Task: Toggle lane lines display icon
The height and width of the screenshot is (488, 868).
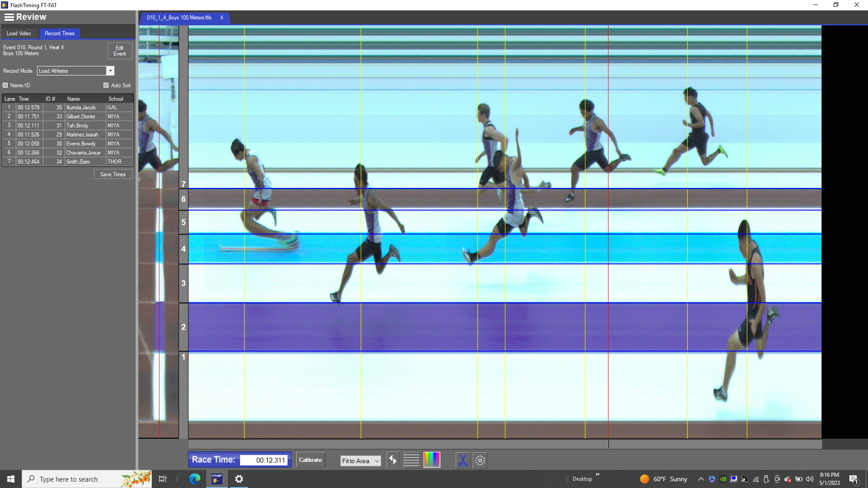Action: pos(411,460)
